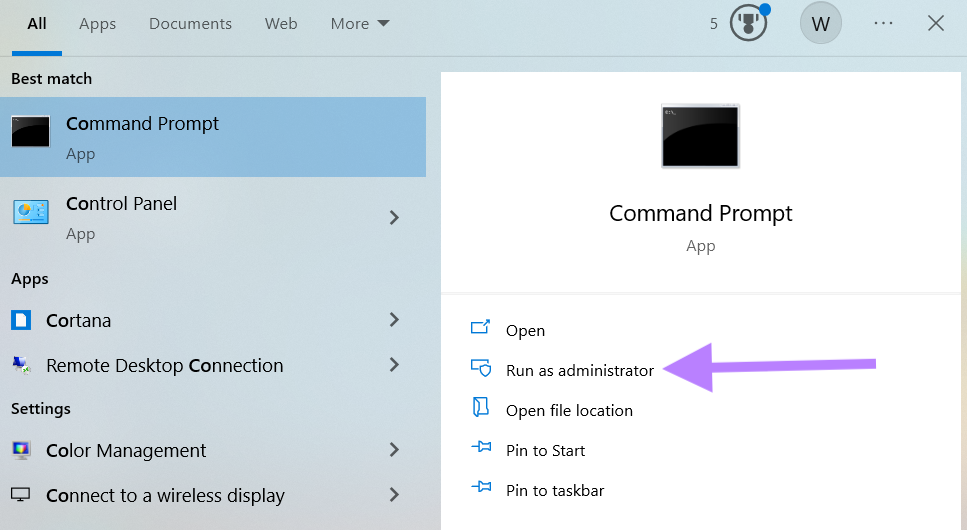Choose Pin to taskbar
Viewport: 967px width, 530px height.
(x=555, y=491)
